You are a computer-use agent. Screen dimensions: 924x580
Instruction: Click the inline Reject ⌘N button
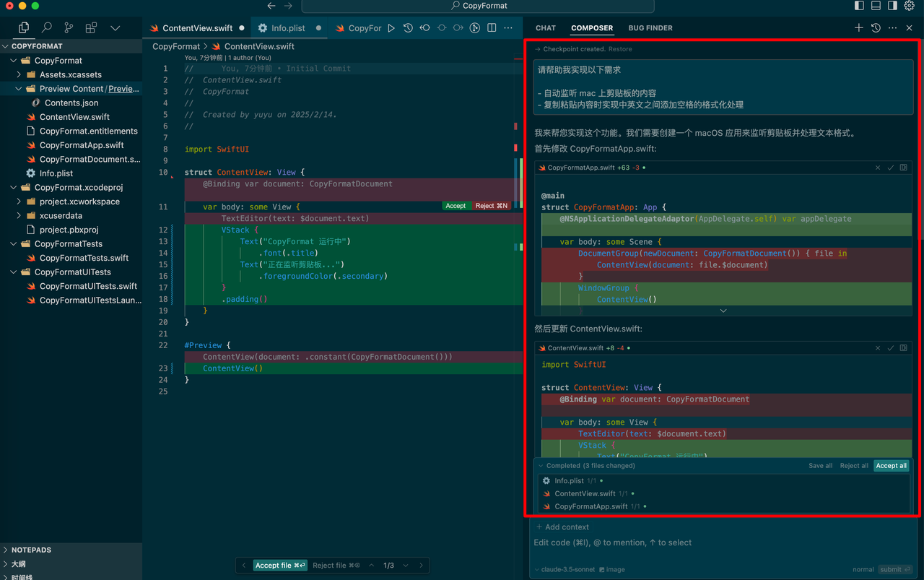click(492, 206)
